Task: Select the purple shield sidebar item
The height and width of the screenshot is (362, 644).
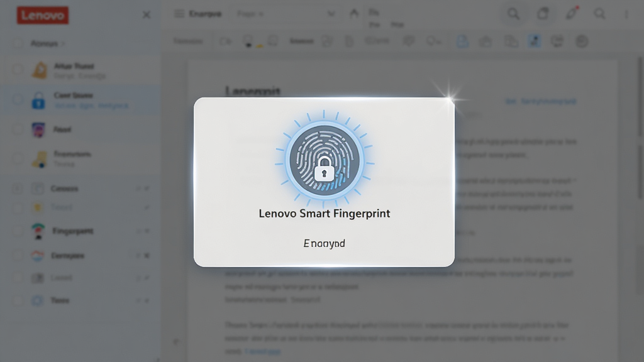Action: pos(38,129)
